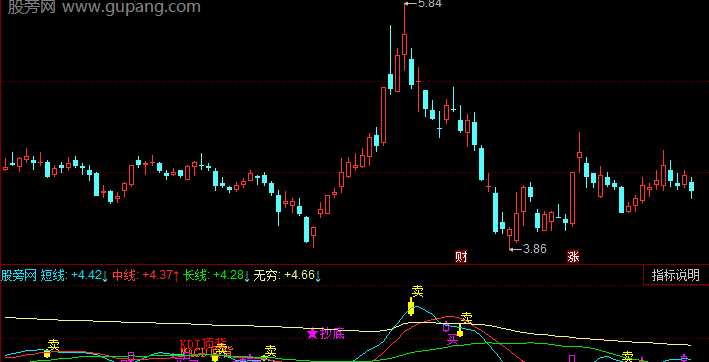Image resolution: width=709 pixels, height=362 pixels.
Task: Click the 财 financial marker icon
Action: [461, 257]
